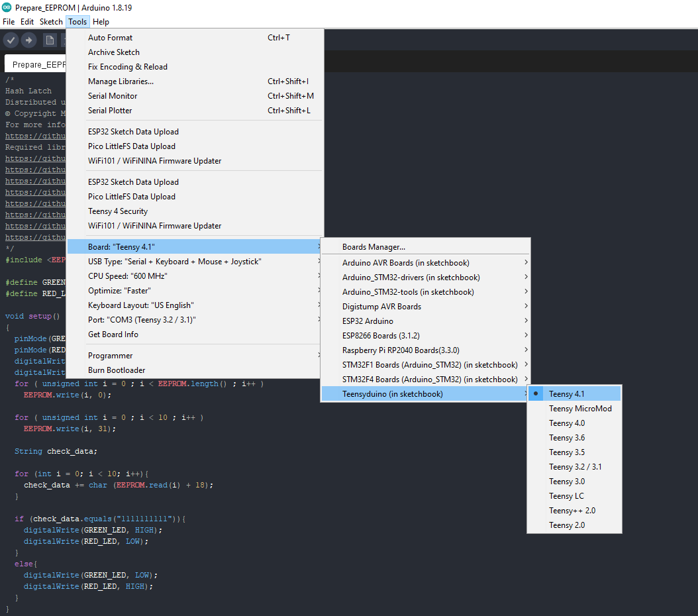Choose Teensy 3.6 board
The image size is (698, 616).
coord(574,438)
